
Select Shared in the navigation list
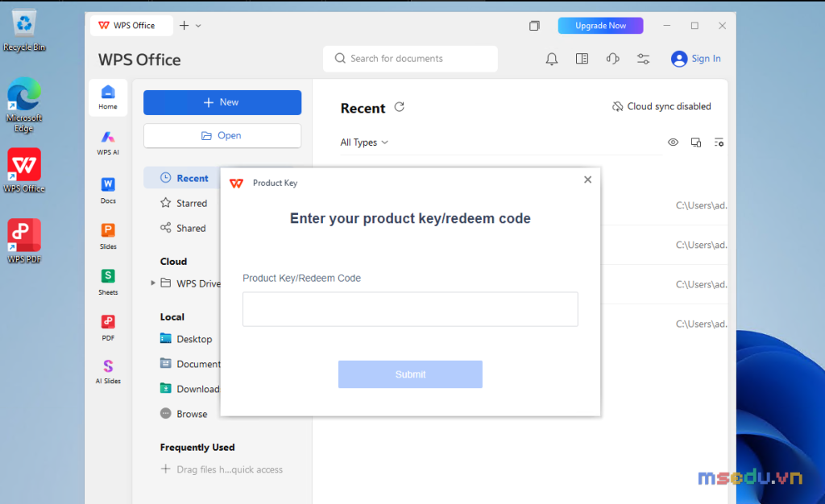point(183,228)
